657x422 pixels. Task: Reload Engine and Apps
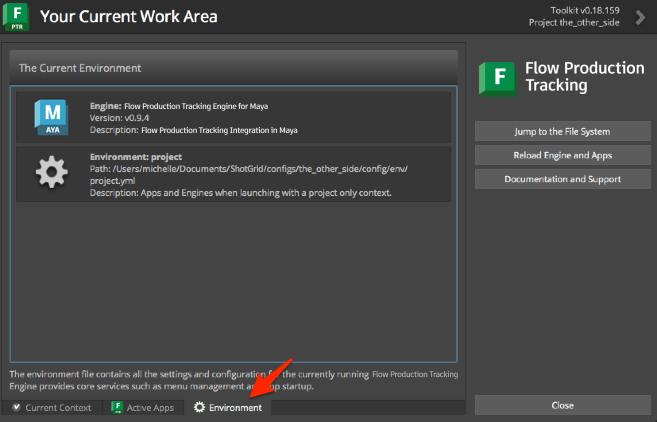pos(562,155)
